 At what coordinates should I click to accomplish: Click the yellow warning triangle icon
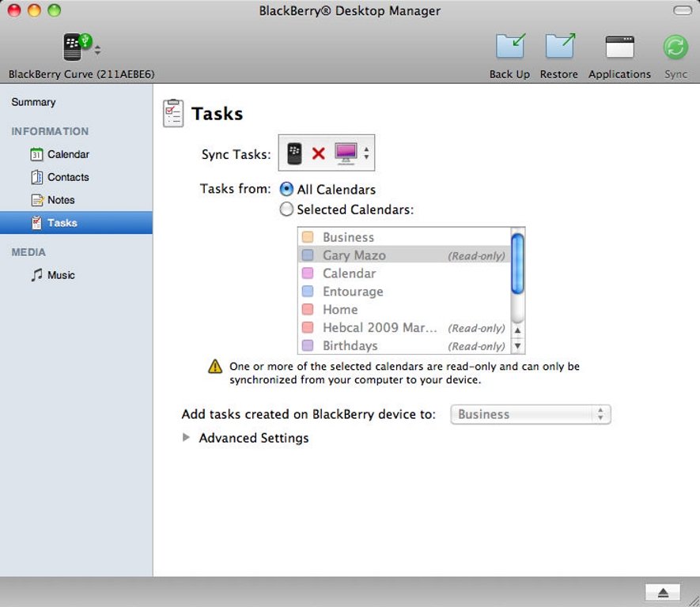(x=215, y=366)
